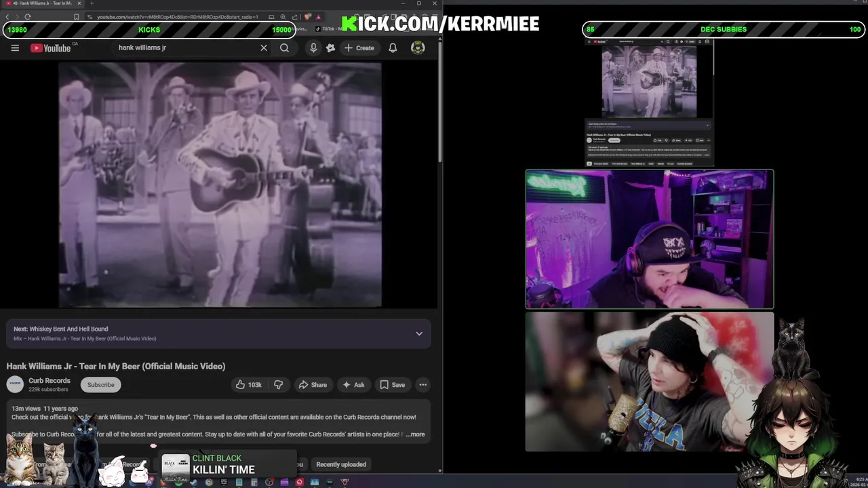Open the account avatar menu
Image resolution: width=868 pixels, height=488 pixels.
(x=418, y=48)
